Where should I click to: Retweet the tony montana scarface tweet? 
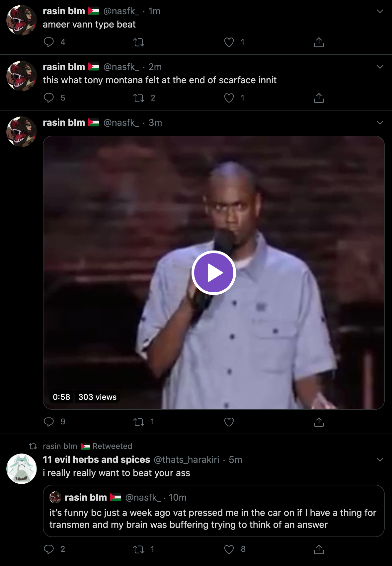click(x=139, y=98)
